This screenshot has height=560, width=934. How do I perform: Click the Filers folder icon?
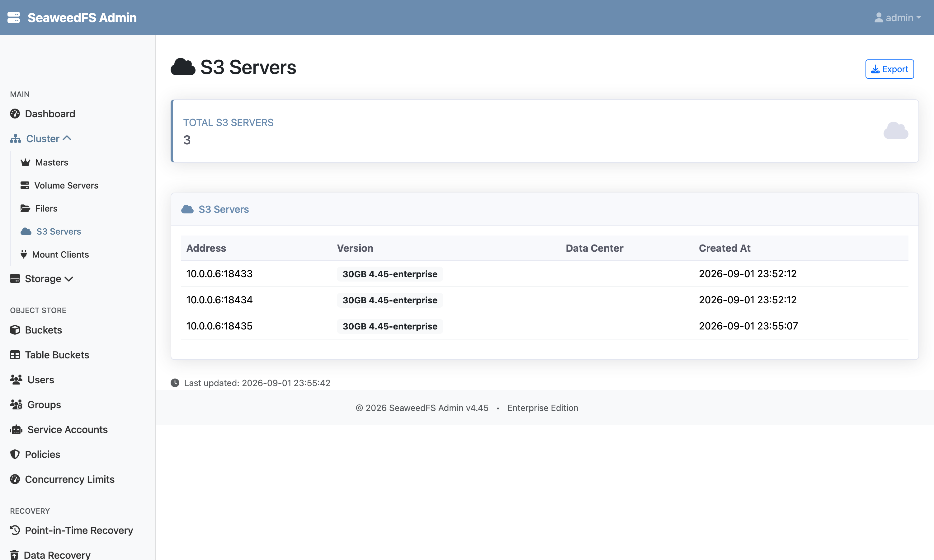tap(25, 208)
